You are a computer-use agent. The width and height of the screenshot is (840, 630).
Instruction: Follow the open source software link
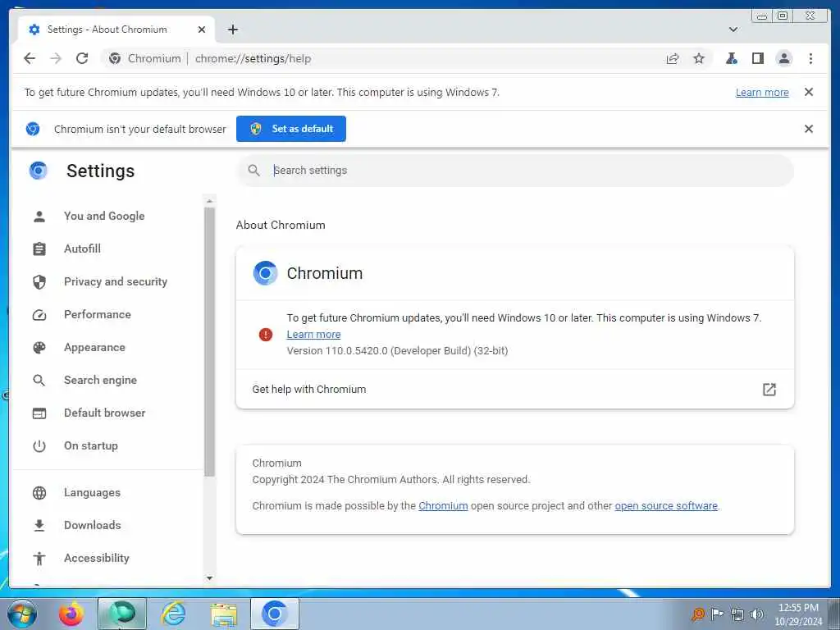tap(666, 505)
